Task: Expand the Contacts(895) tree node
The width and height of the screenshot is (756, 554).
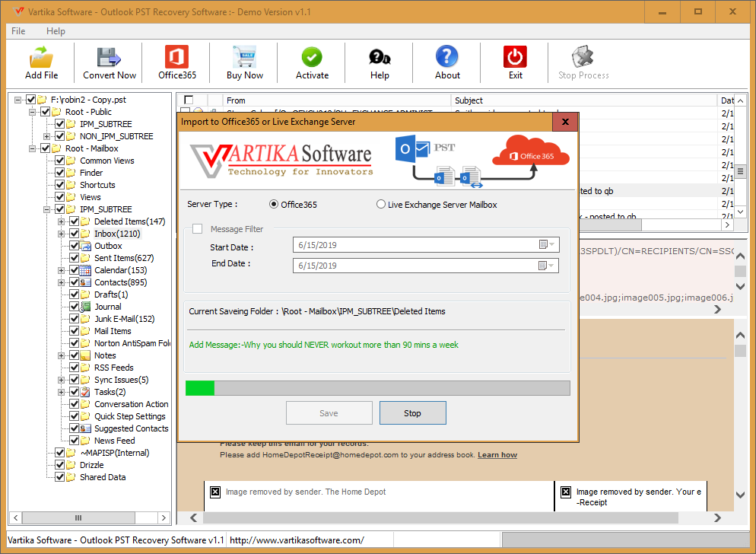Action: click(62, 282)
